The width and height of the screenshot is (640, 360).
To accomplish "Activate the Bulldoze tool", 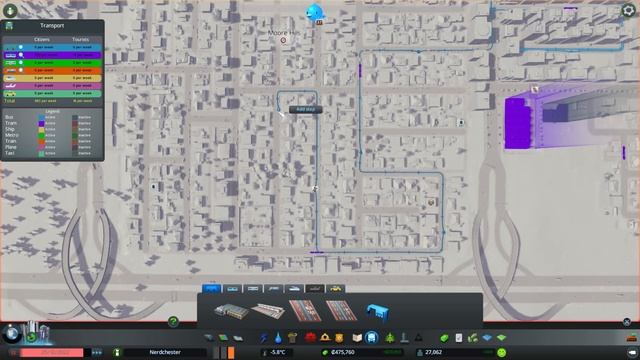I will tap(632, 338).
